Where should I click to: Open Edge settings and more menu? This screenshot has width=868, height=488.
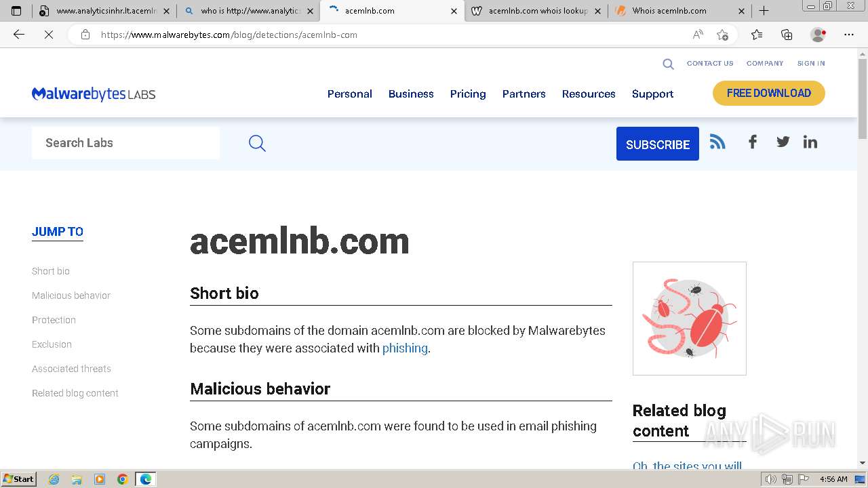[848, 35]
